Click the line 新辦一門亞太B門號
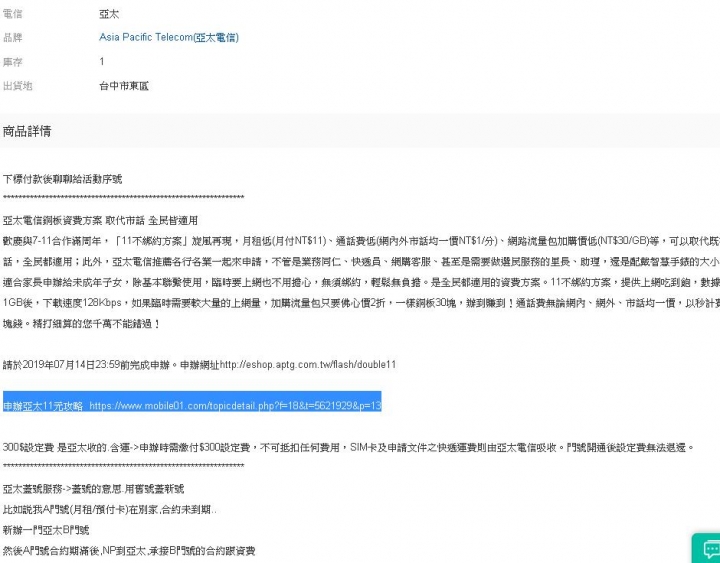 coord(46,530)
